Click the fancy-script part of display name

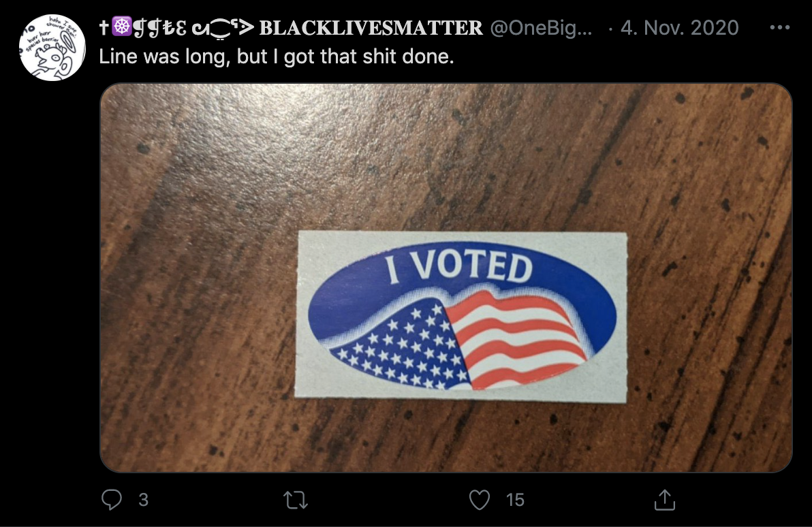[x=193, y=27]
